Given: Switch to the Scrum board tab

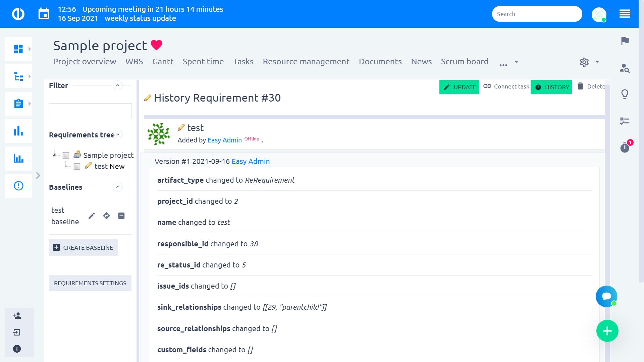Looking at the screenshot, I should (x=465, y=61).
